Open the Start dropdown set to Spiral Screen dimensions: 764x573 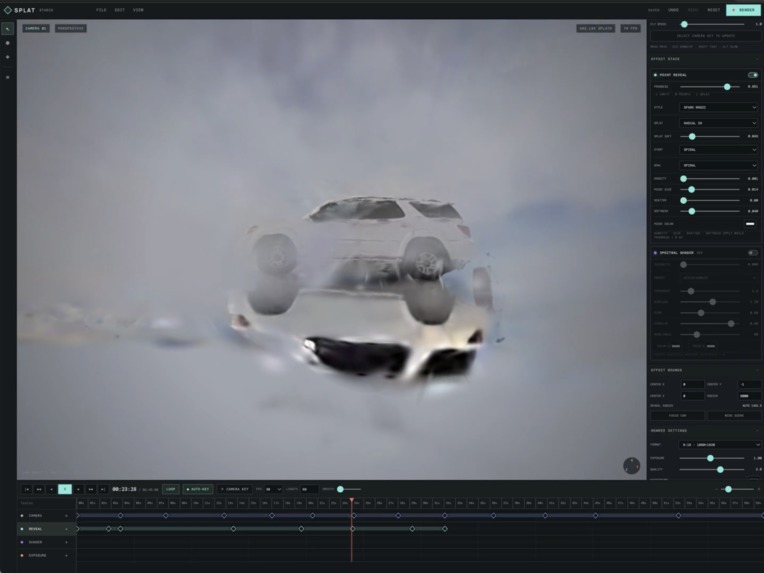719,150
